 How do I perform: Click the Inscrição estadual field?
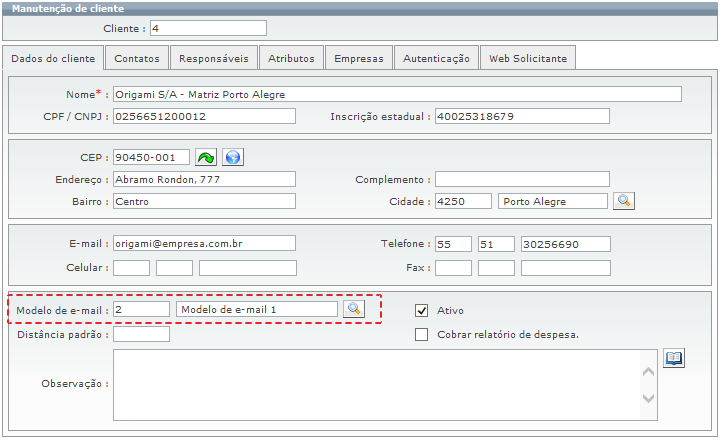click(x=522, y=116)
